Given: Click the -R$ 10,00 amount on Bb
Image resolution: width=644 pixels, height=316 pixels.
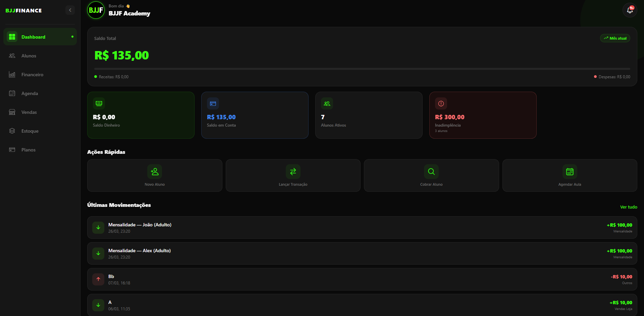Looking at the screenshot, I should pyautogui.click(x=622, y=277).
